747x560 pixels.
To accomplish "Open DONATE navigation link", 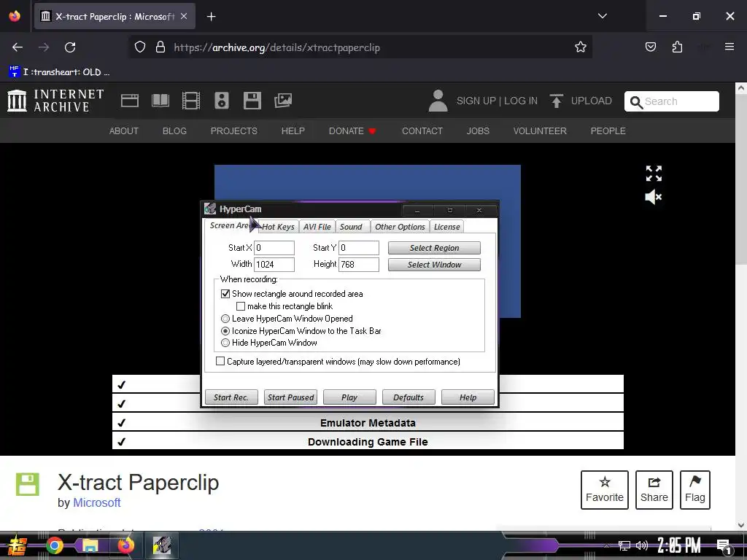I will pos(352,131).
